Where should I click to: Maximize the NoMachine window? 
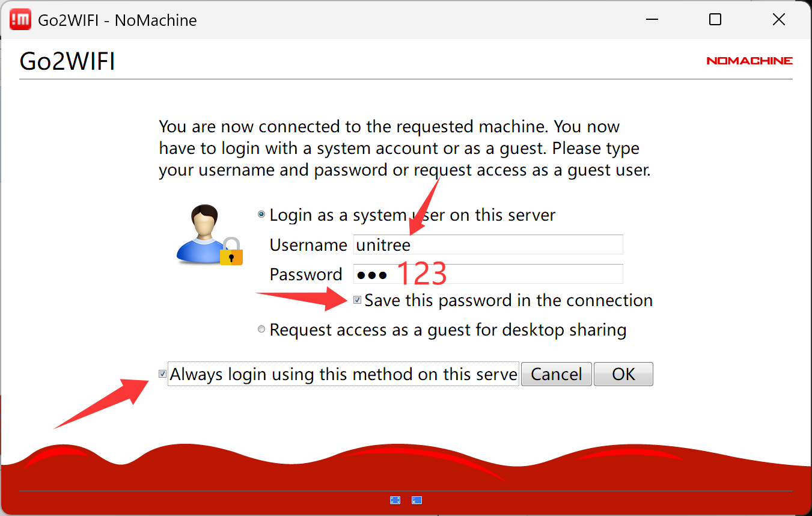click(x=715, y=20)
